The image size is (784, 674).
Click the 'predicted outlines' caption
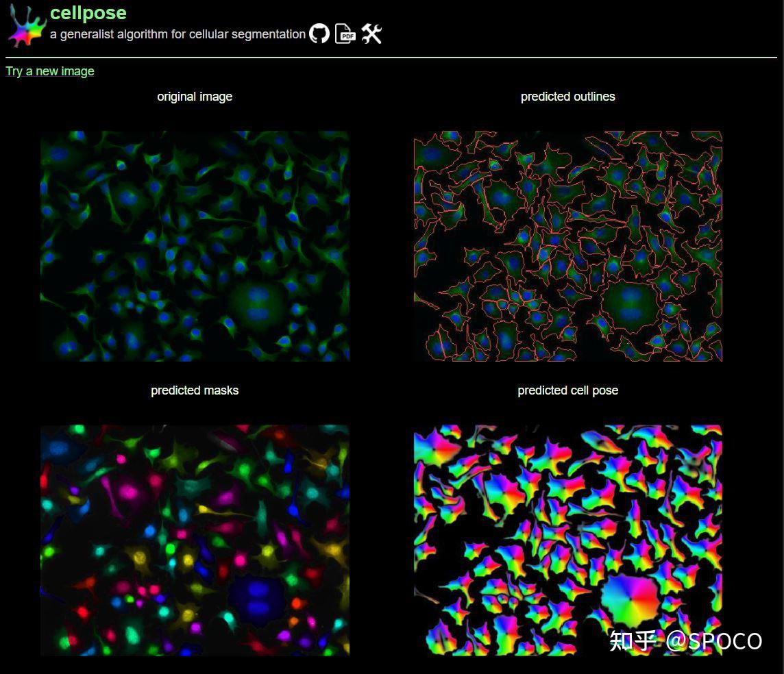(568, 97)
